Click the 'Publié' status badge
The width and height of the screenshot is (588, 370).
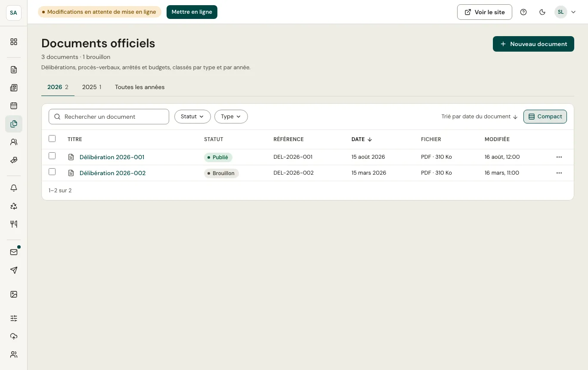(218, 157)
